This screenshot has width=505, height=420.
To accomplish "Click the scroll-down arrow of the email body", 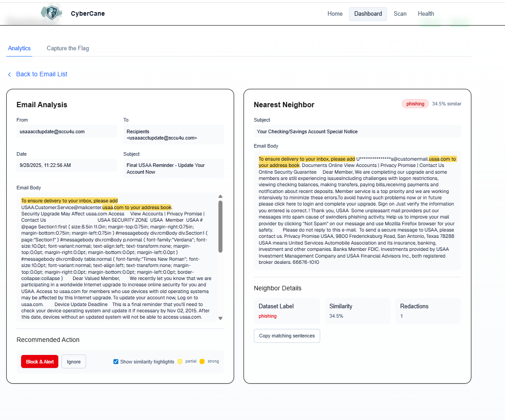I will pyautogui.click(x=220, y=318).
